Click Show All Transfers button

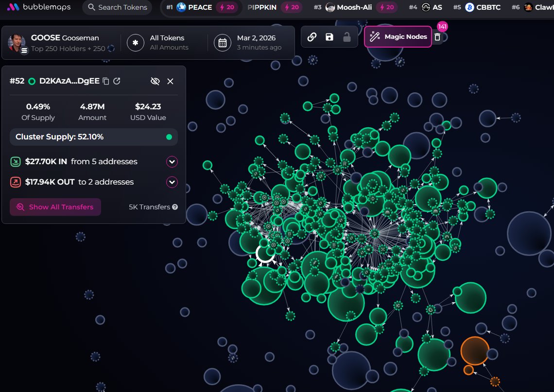[x=55, y=207]
